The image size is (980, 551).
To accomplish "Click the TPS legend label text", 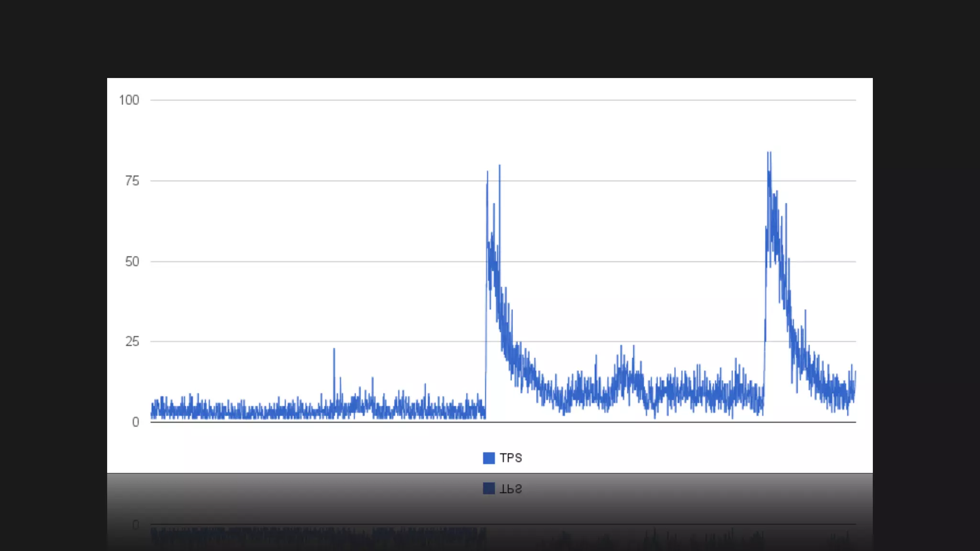I will point(511,458).
